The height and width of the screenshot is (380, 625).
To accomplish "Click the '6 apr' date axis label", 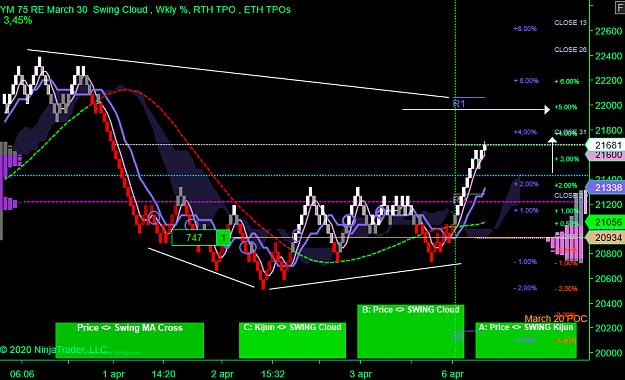I will (453, 374).
